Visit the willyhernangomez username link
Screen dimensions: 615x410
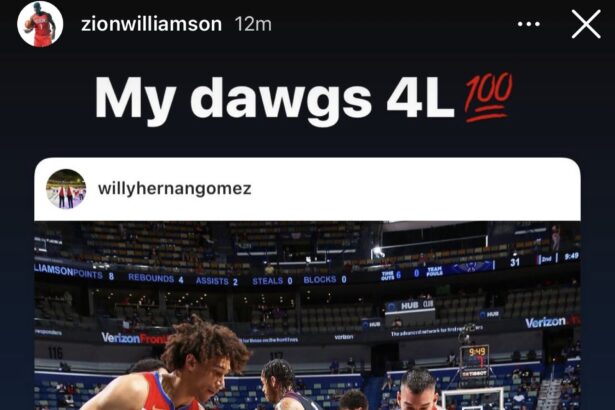(175, 189)
